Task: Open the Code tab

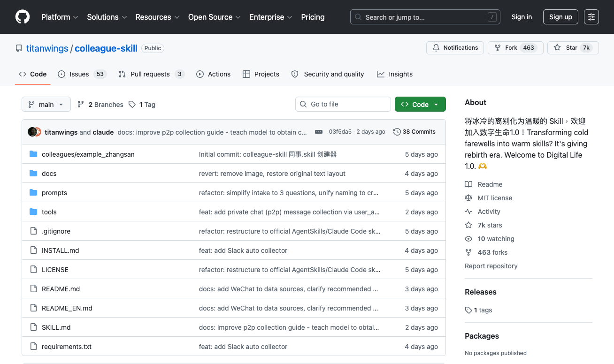Action: point(32,74)
